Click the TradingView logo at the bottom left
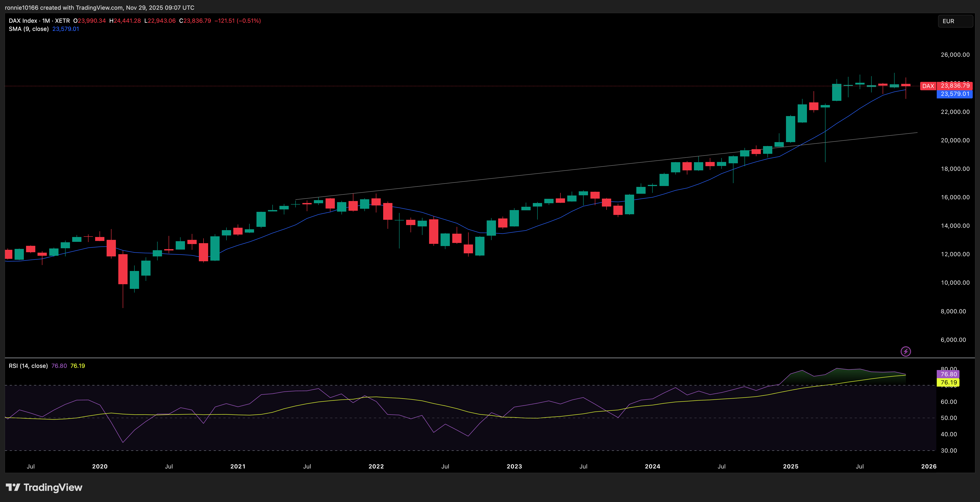980x502 pixels. 44,487
